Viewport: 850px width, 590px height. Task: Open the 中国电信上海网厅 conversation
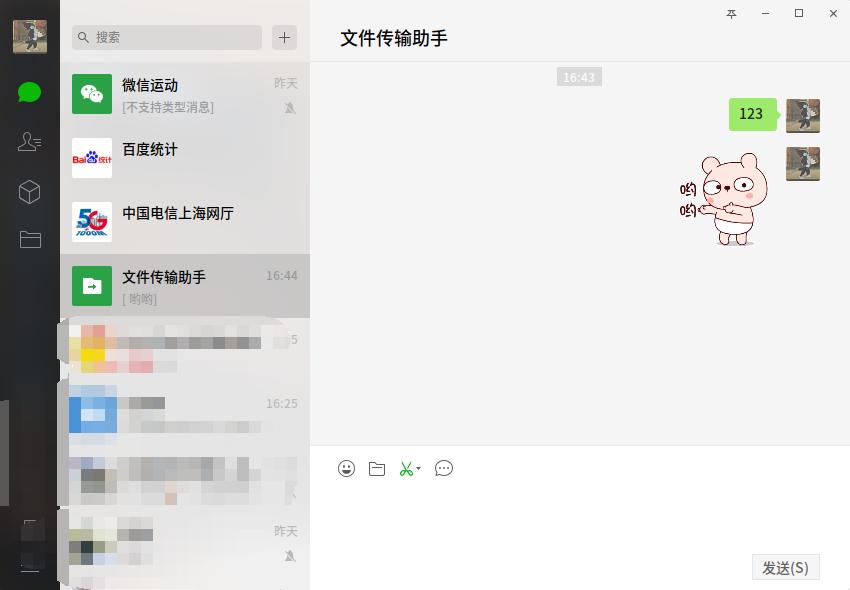pos(185,222)
